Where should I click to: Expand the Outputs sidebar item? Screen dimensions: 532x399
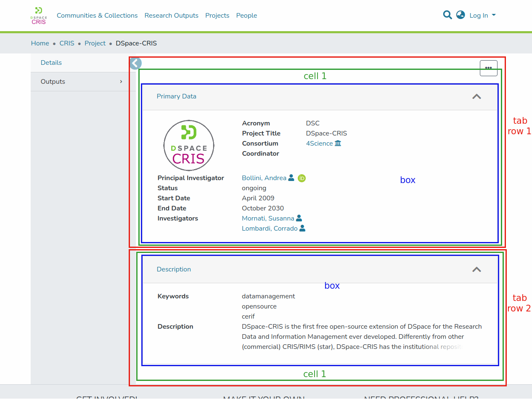pyautogui.click(x=82, y=82)
